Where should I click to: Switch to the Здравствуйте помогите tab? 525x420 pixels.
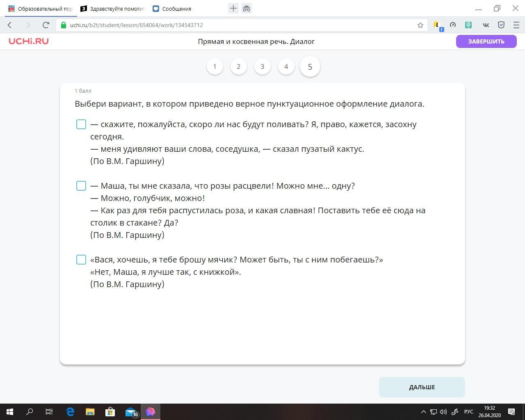(113, 9)
